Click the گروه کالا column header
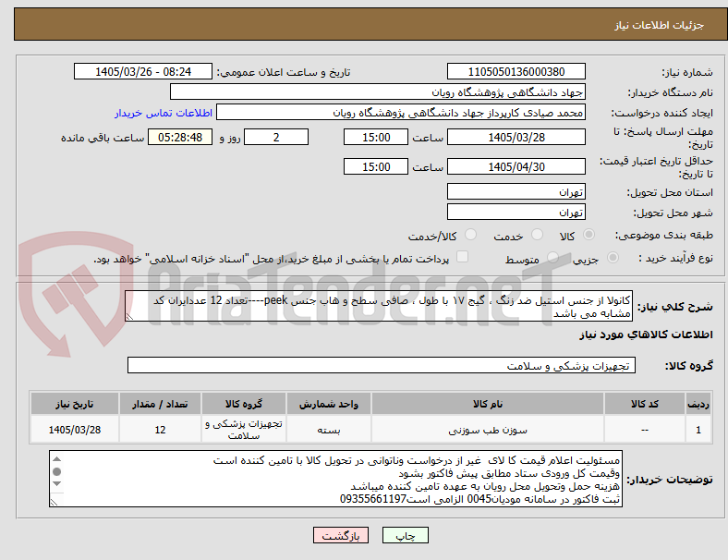This screenshot has height=560, width=728. (244, 404)
